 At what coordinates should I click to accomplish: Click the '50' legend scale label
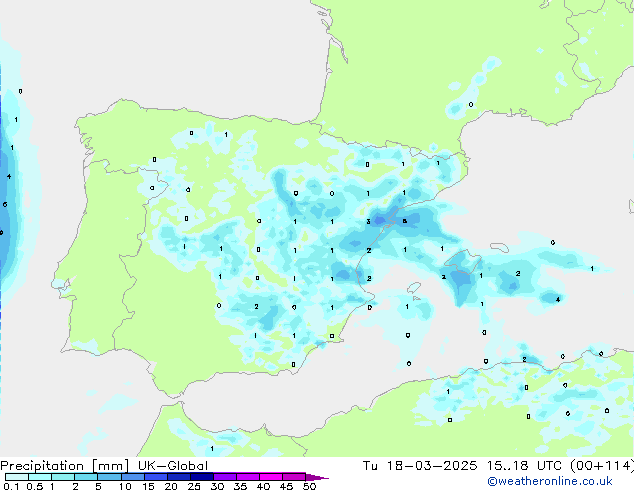[x=309, y=486]
